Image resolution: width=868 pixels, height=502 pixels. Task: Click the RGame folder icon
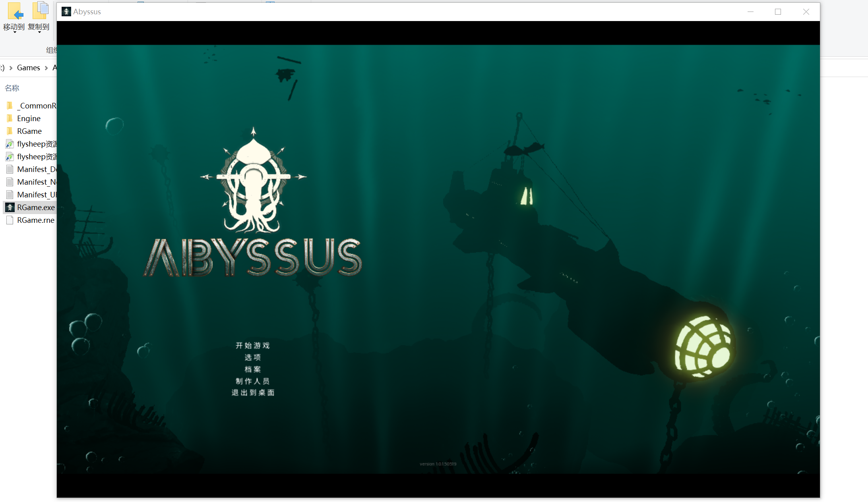coord(10,131)
